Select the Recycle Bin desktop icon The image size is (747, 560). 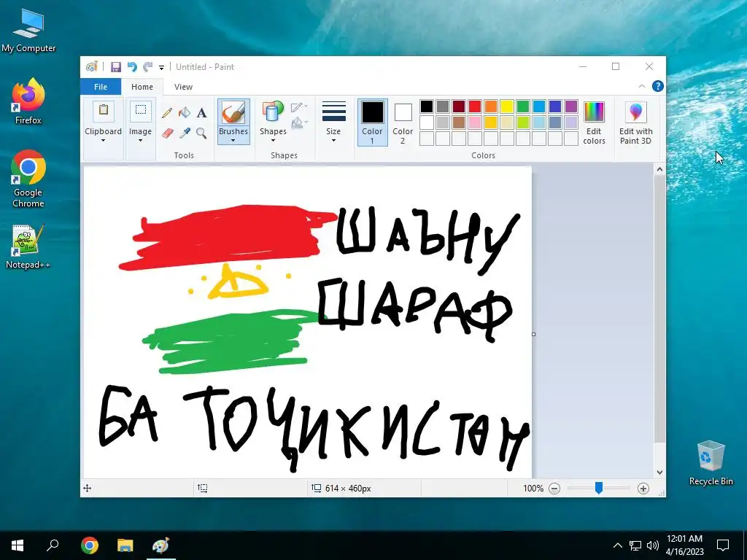pos(711,463)
